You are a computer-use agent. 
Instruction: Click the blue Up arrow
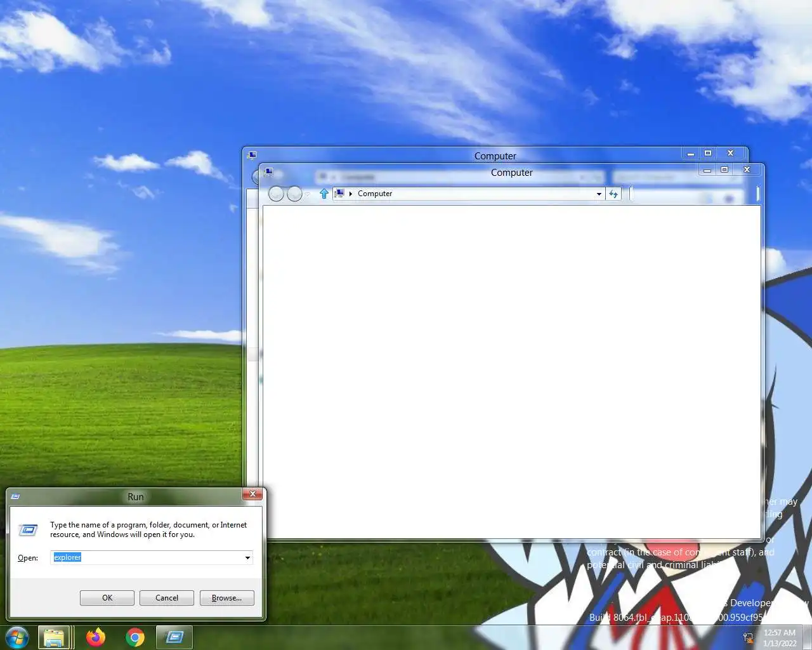point(324,194)
